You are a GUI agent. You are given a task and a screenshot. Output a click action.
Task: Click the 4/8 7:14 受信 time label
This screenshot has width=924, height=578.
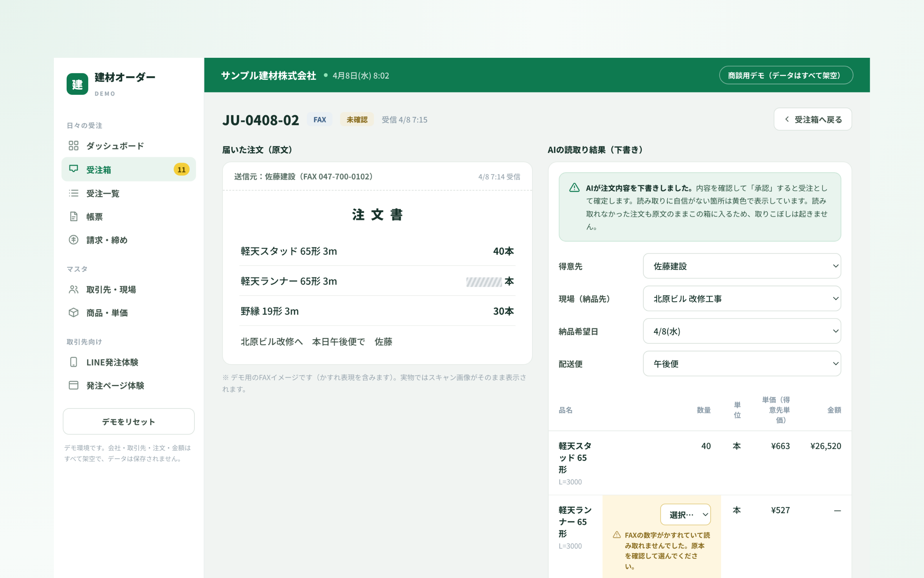coord(499,177)
